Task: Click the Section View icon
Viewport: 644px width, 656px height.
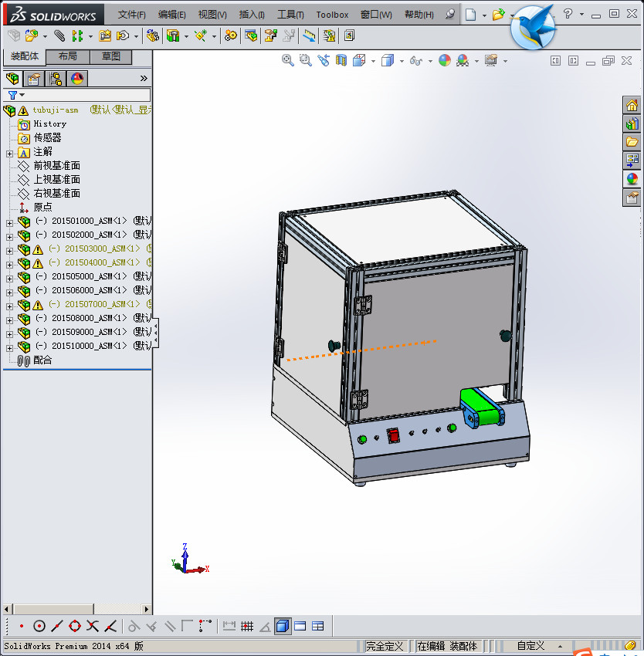Action: click(x=341, y=61)
